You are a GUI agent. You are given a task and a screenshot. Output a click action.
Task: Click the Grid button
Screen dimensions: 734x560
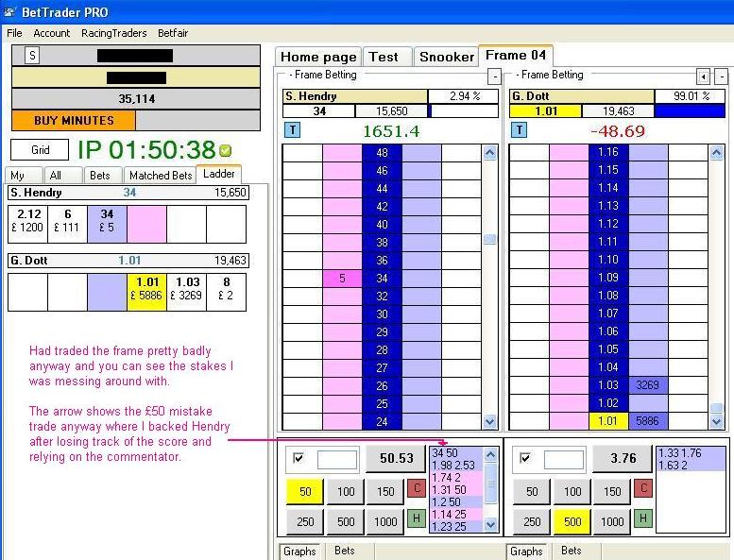tap(40, 150)
